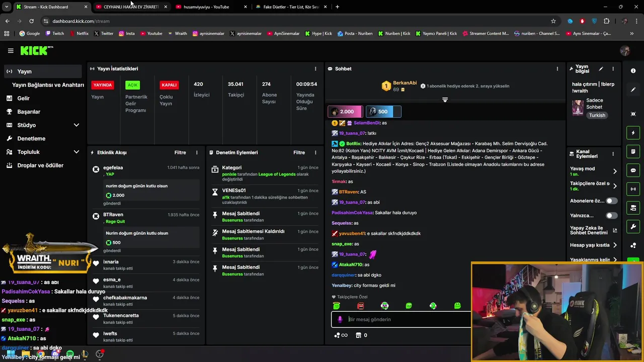Click the 500 gift pill in chat
Image resolution: width=644 pixels, height=362 pixels.
[383, 112]
